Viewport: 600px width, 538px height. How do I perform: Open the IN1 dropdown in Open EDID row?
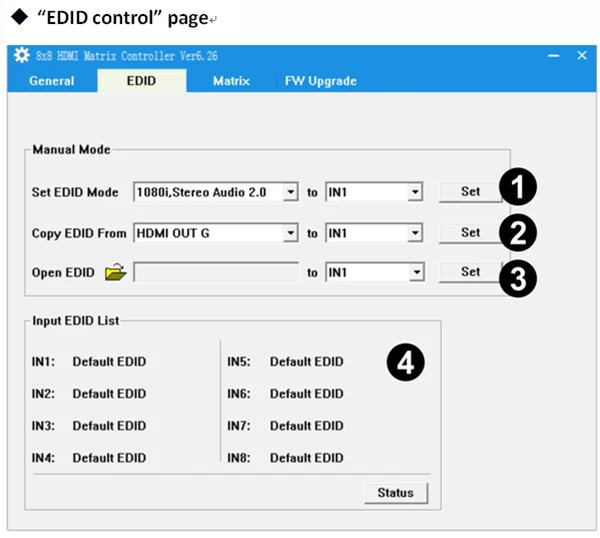point(416,272)
